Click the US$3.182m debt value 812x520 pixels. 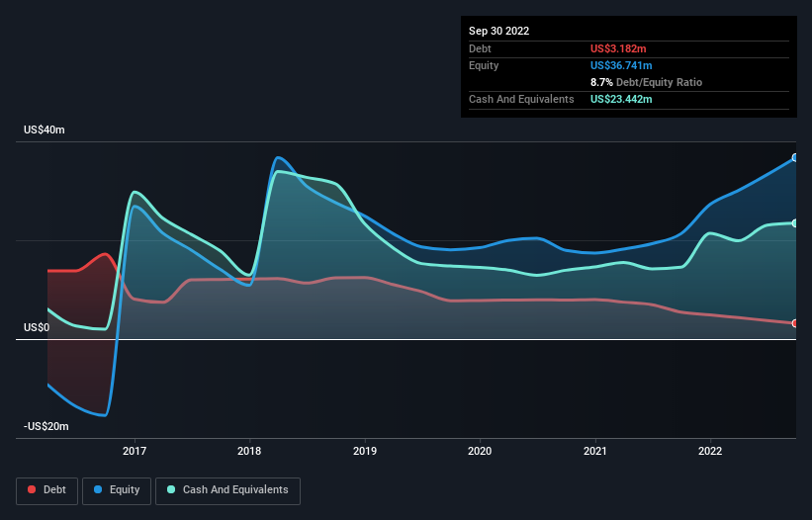(618, 48)
